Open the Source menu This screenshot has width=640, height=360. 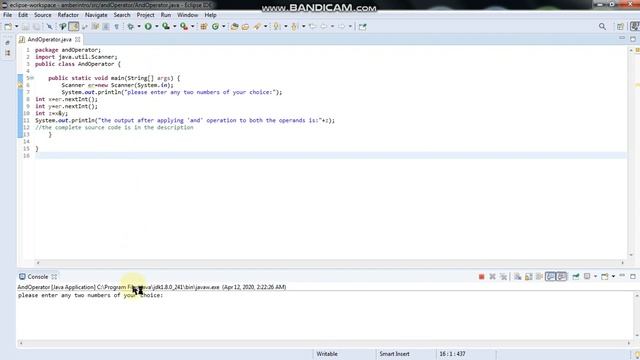42,15
